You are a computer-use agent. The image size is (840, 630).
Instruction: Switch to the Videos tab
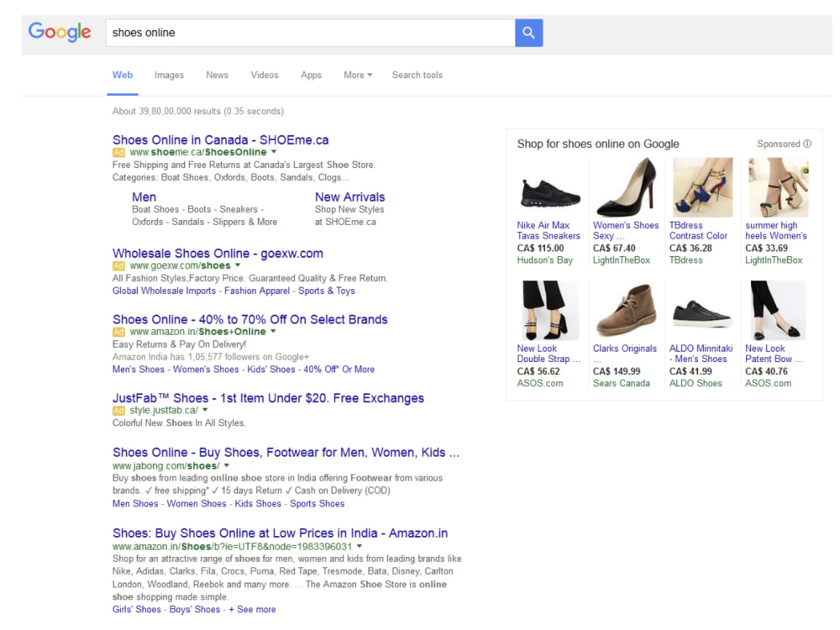265,75
